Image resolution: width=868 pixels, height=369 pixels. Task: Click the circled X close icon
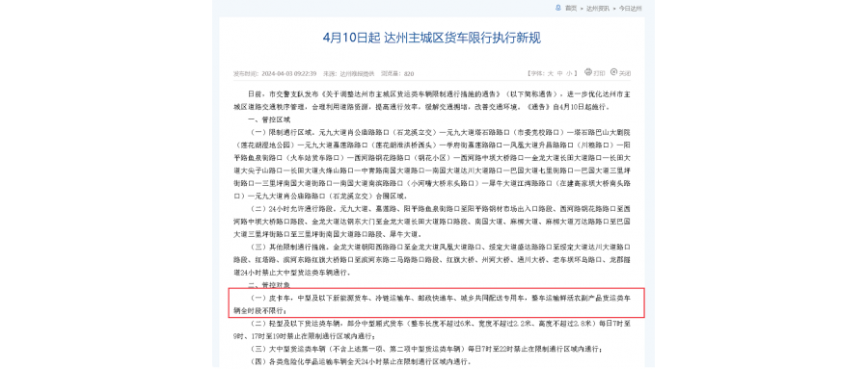point(614,72)
